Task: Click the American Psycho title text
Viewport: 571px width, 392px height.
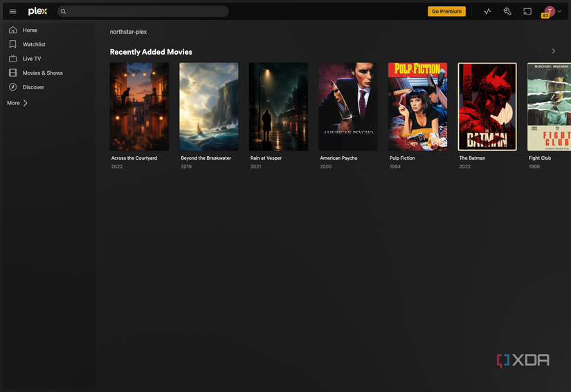Action: [x=338, y=158]
